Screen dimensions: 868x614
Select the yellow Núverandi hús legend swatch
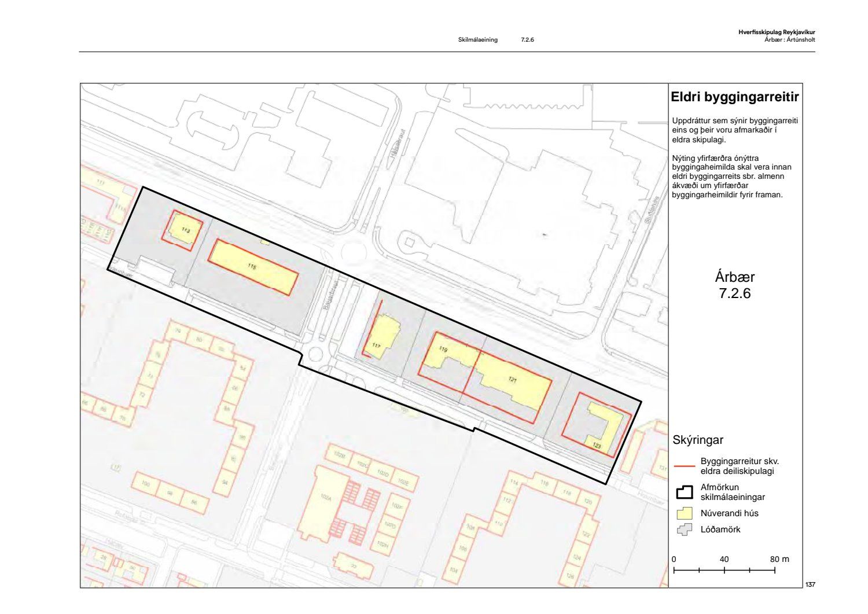coord(685,513)
